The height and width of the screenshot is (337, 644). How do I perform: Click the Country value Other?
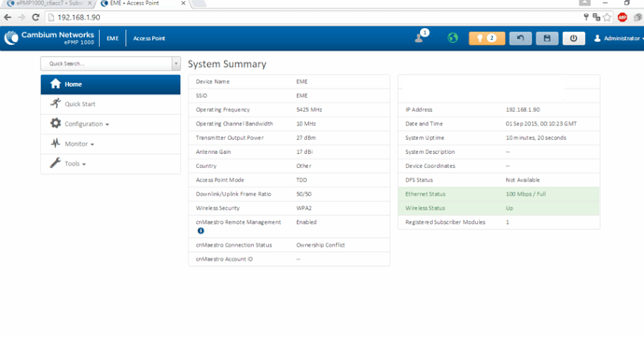(x=304, y=166)
